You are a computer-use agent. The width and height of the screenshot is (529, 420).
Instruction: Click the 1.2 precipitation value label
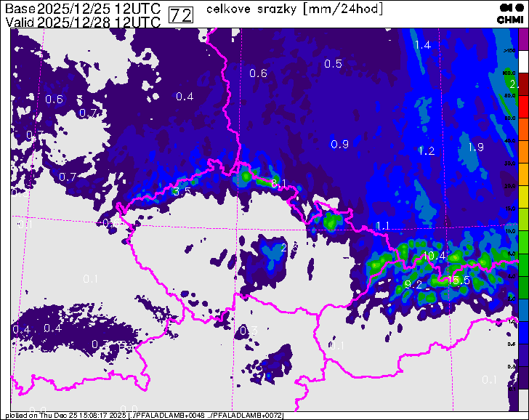pyautogui.click(x=427, y=150)
